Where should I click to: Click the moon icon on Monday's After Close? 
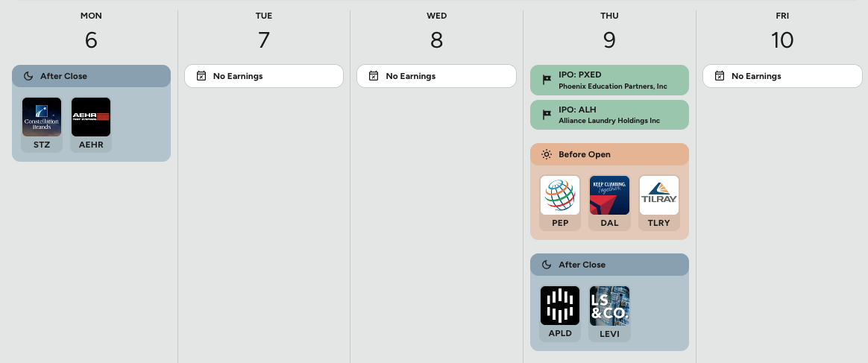tap(28, 76)
